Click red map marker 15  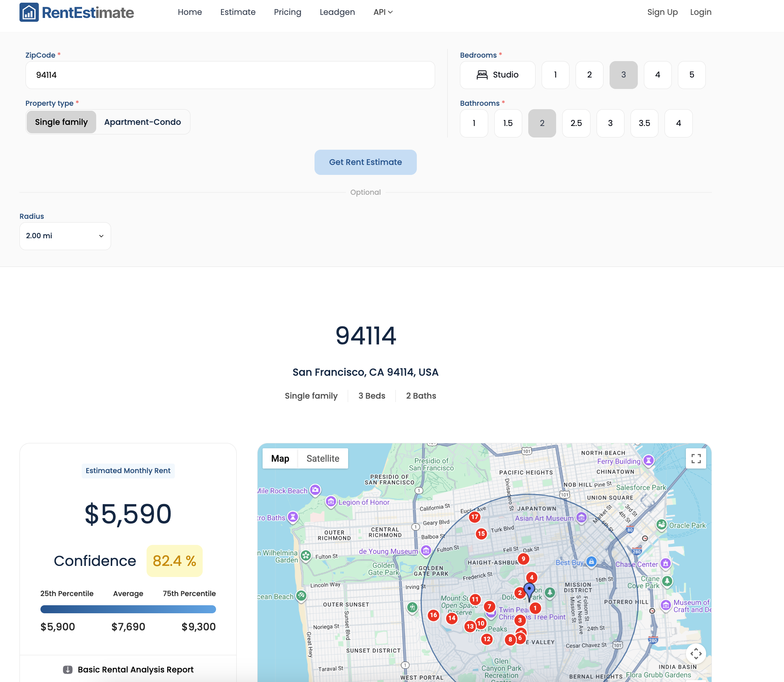[x=481, y=534]
